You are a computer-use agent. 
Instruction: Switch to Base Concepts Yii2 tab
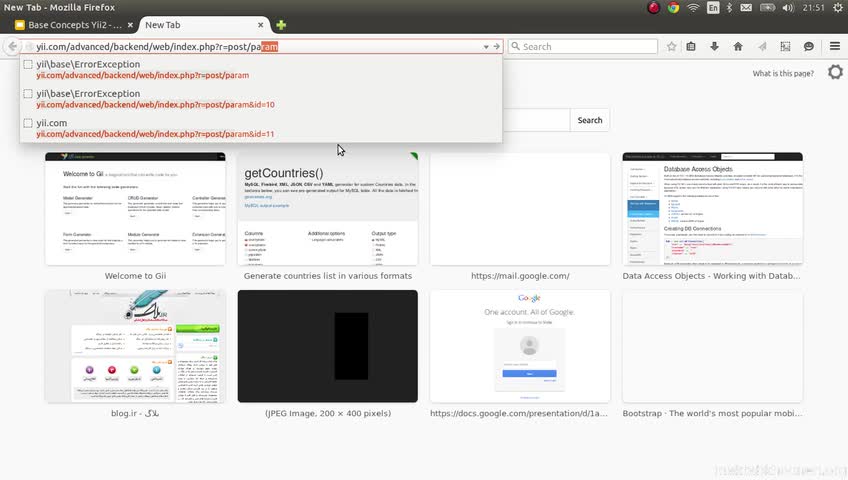pyautogui.click(x=74, y=25)
